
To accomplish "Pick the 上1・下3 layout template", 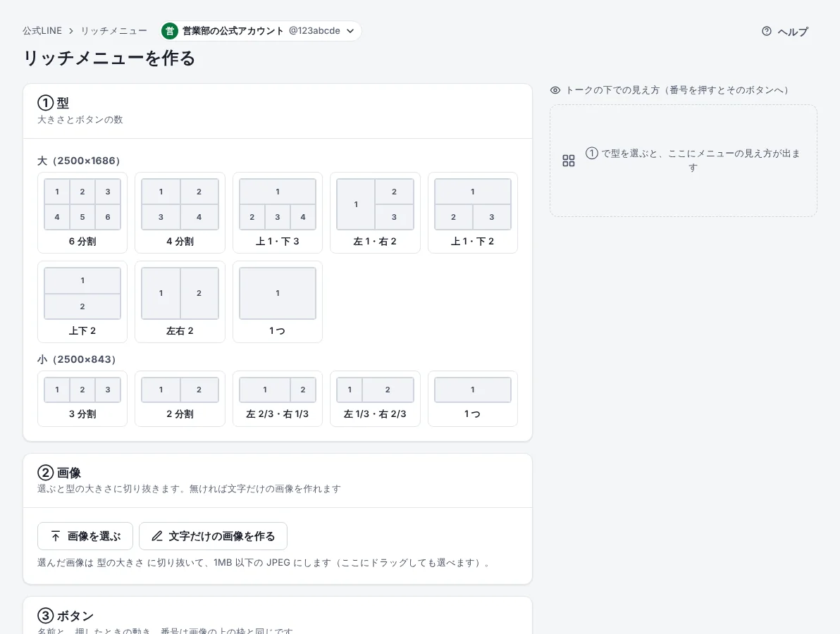I will [x=278, y=213].
